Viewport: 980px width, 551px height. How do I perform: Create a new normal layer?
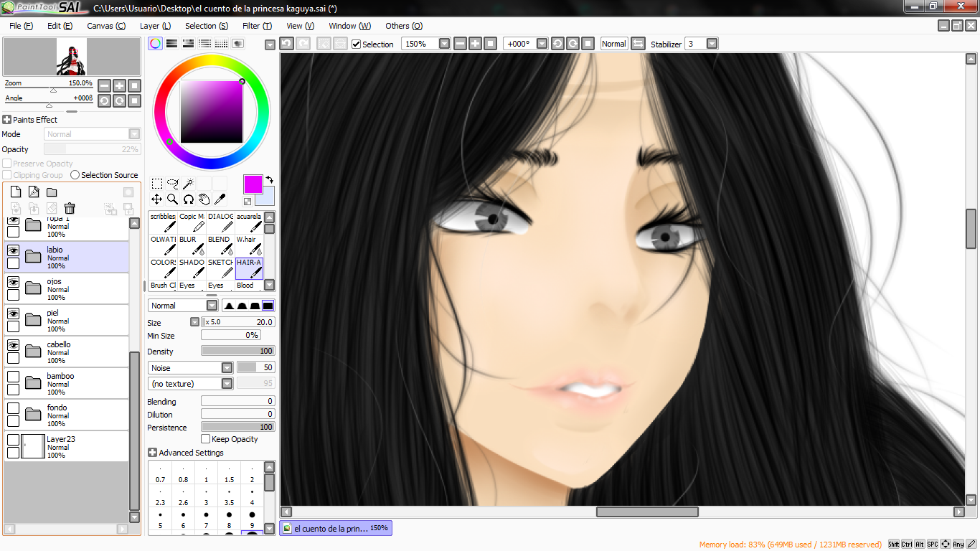coord(15,192)
